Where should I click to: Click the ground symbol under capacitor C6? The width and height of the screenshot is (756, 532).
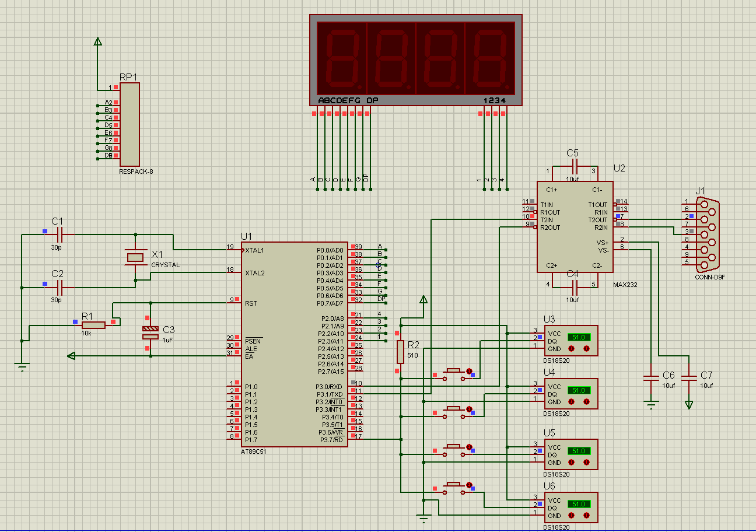tap(652, 404)
